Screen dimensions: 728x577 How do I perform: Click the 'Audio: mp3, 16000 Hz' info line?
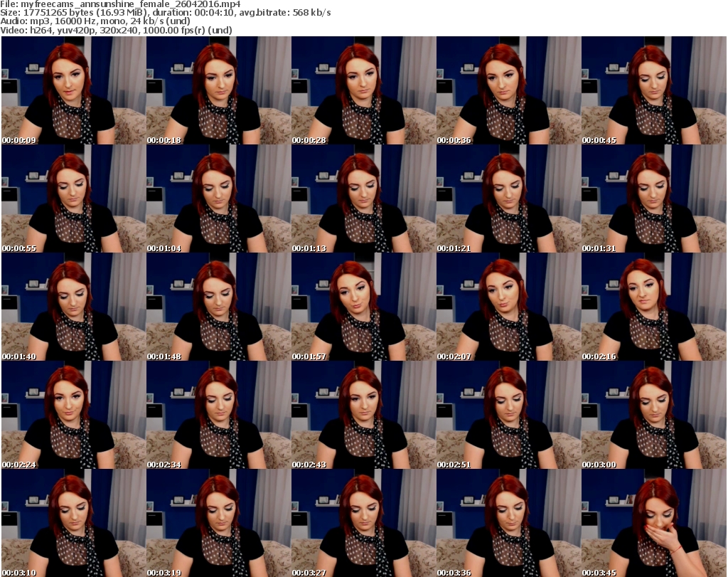pos(95,21)
